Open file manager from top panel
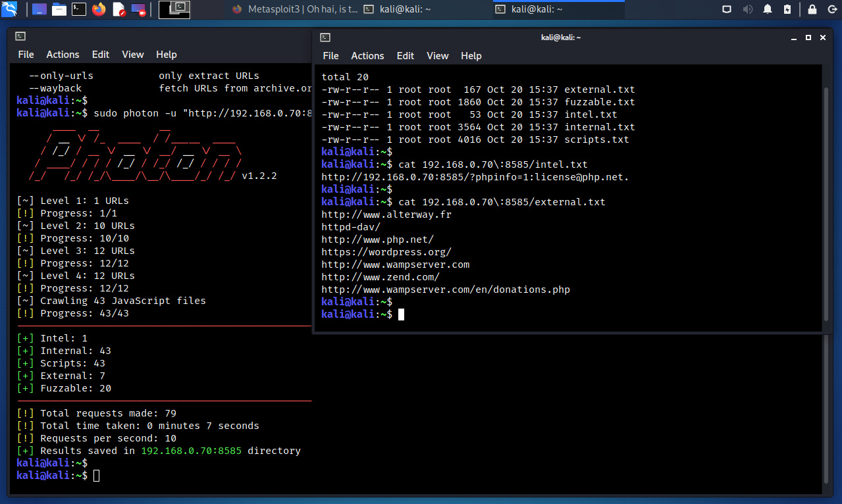Viewport: 842px width, 504px height. click(59, 9)
